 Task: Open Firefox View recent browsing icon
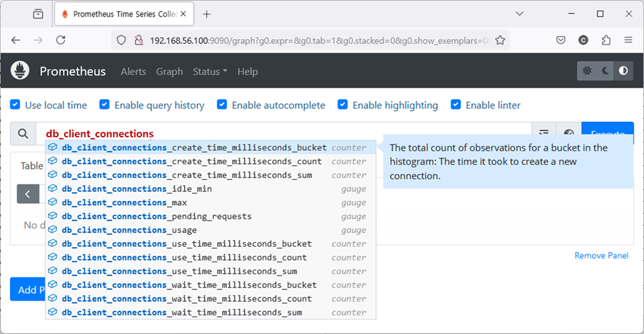click(38, 14)
